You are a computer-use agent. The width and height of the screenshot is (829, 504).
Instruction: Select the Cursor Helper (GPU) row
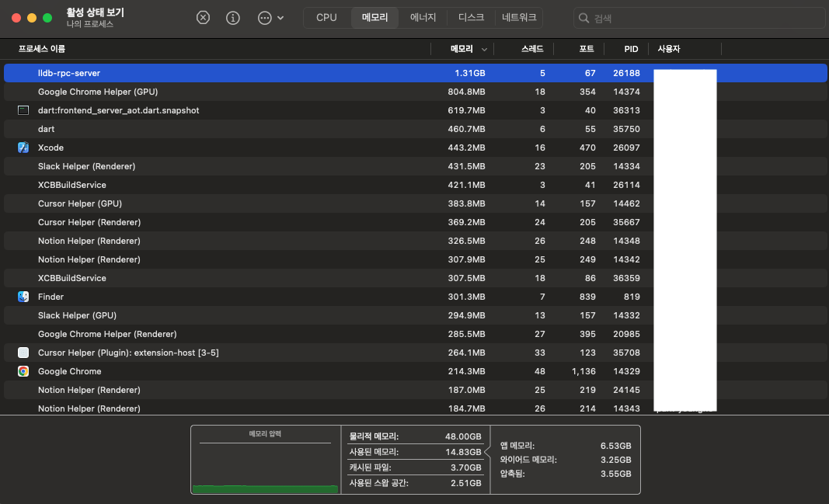pos(415,203)
